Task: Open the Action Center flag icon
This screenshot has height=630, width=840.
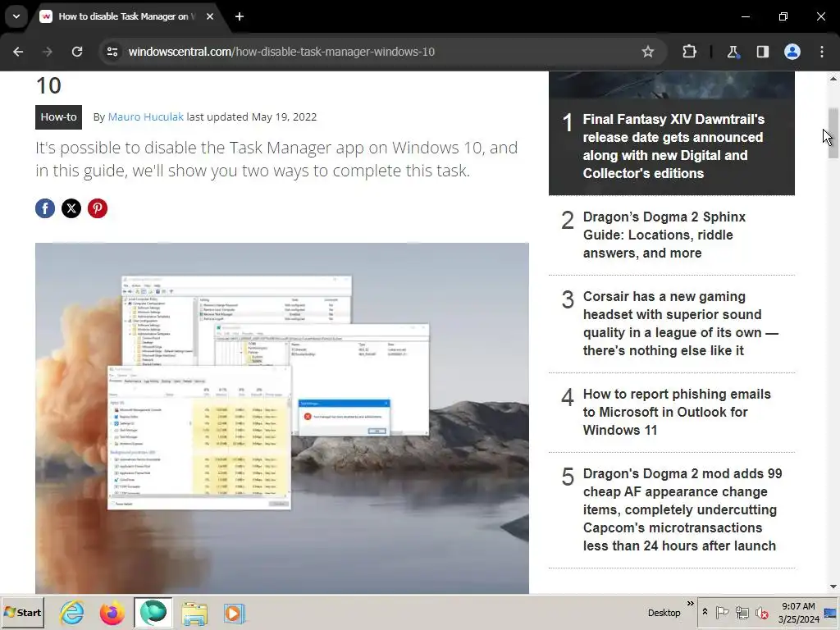Action: pyautogui.click(x=722, y=612)
